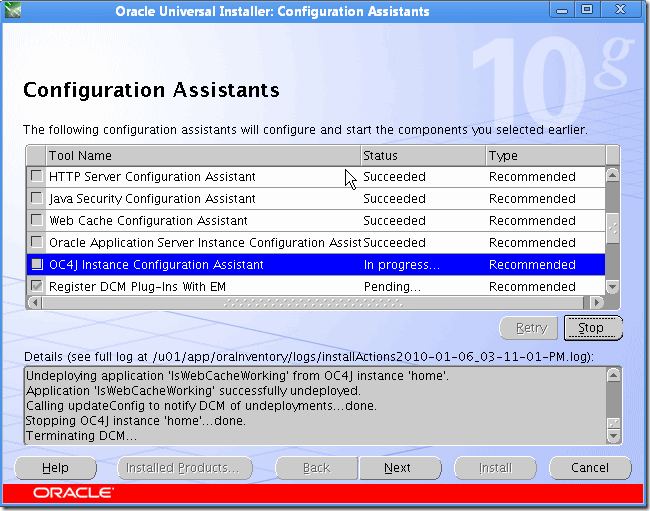Click the window system menu icon

coord(12,10)
